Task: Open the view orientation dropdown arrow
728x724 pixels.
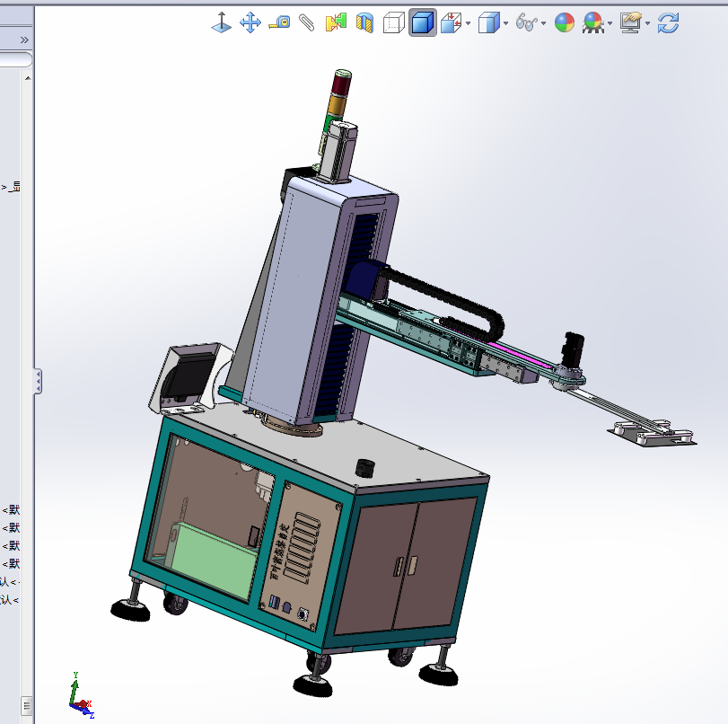Action: pos(469,23)
